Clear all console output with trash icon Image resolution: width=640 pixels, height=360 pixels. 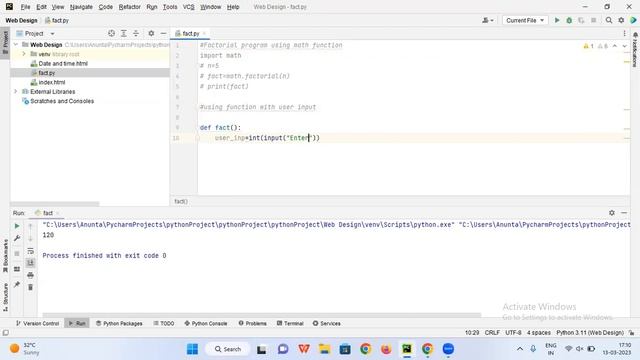coord(30,287)
